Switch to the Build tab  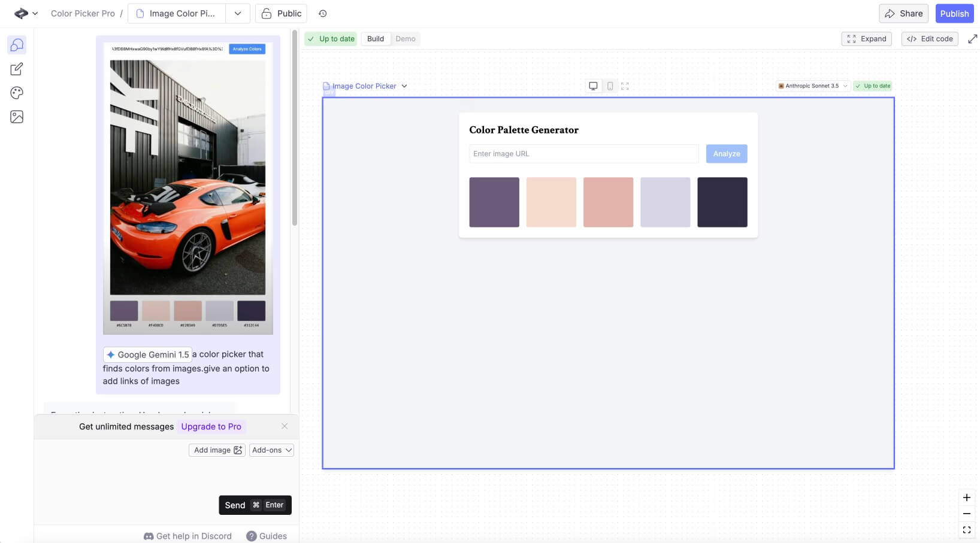376,39
